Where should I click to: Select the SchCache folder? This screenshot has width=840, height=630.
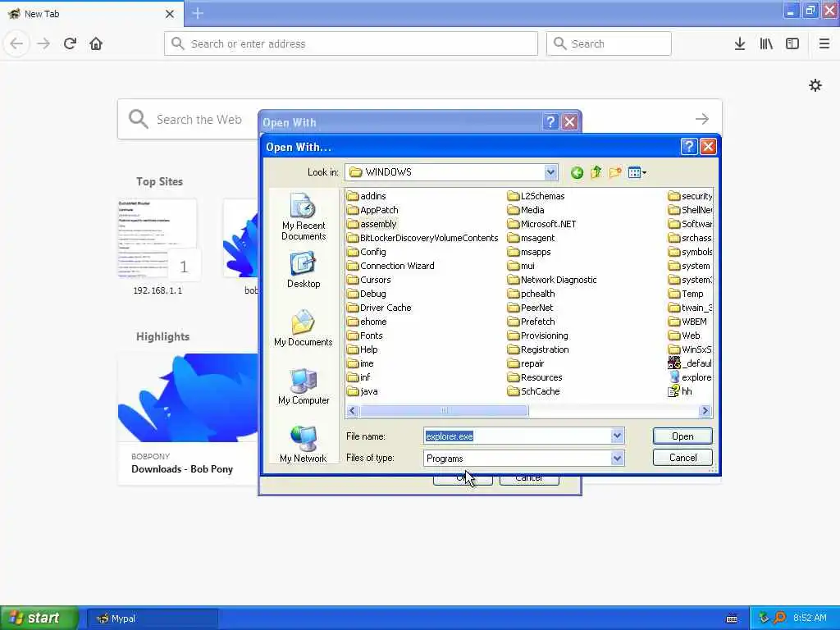click(x=534, y=391)
